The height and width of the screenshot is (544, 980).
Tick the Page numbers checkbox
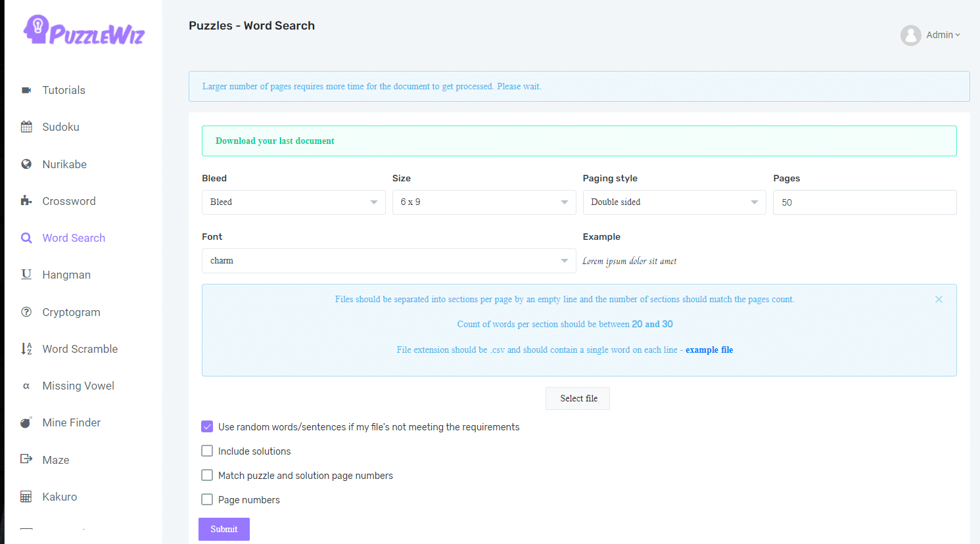click(207, 499)
